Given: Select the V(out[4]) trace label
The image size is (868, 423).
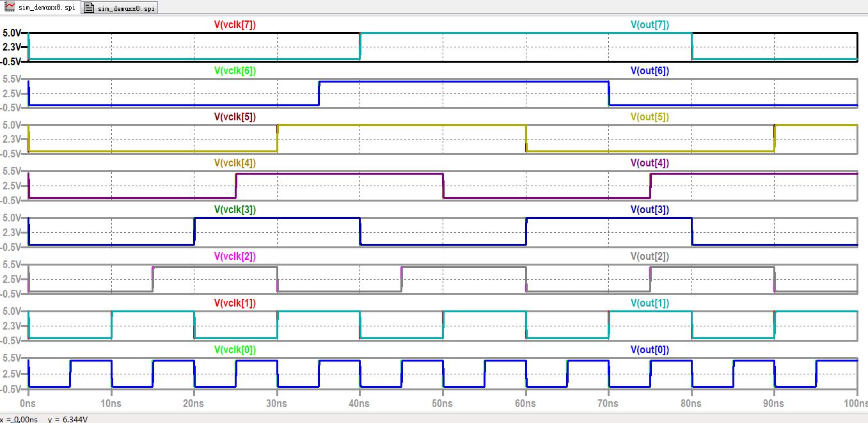Looking at the screenshot, I should pyautogui.click(x=650, y=163).
